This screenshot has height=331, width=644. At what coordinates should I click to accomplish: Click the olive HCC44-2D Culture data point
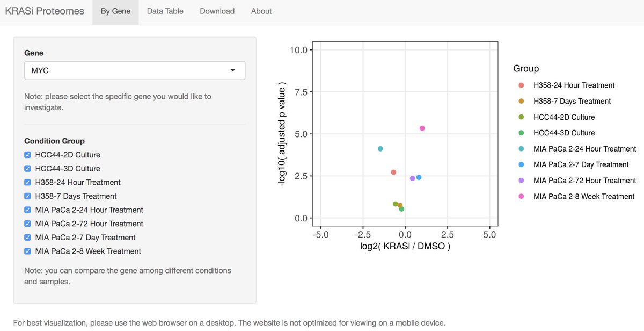pyautogui.click(x=396, y=204)
